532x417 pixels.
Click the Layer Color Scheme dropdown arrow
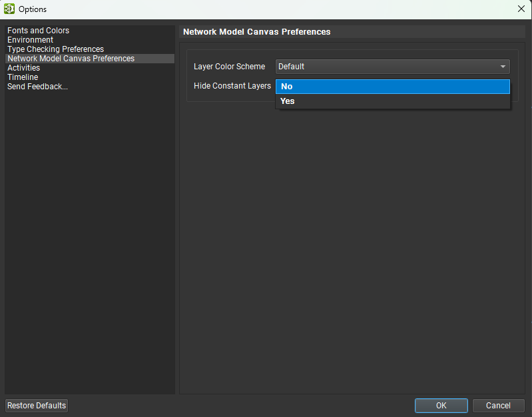(503, 67)
